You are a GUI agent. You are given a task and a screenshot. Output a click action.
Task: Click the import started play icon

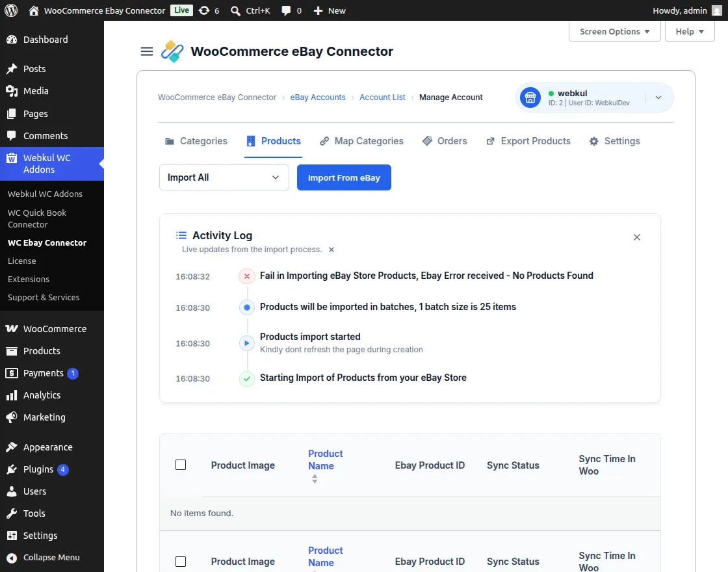point(247,343)
